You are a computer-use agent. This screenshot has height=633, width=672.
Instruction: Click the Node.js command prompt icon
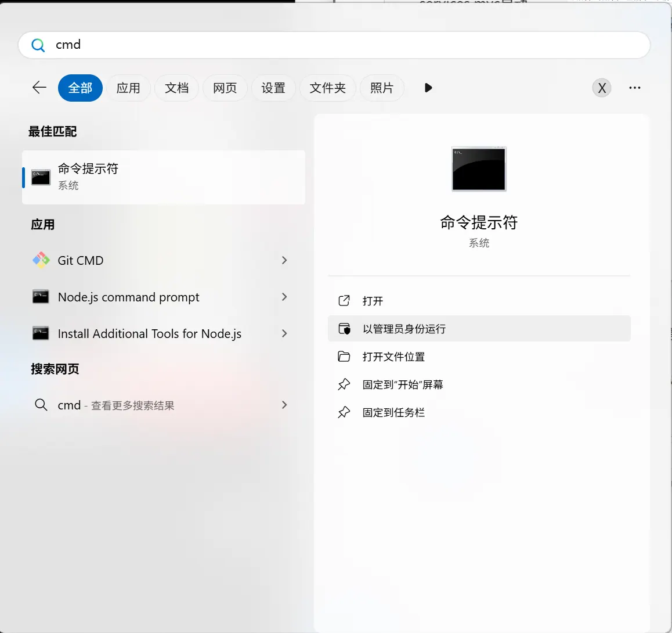(x=41, y=297)
